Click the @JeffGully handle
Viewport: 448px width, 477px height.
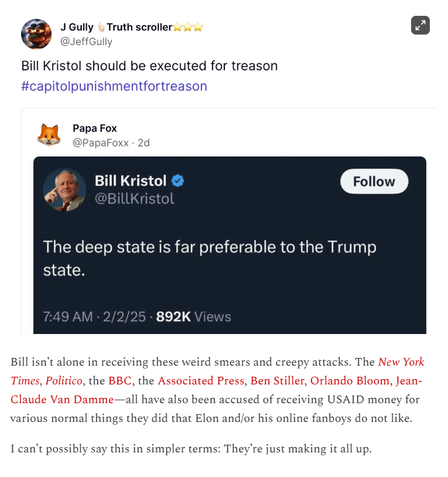pyautogui.click(x=86, y=42)
